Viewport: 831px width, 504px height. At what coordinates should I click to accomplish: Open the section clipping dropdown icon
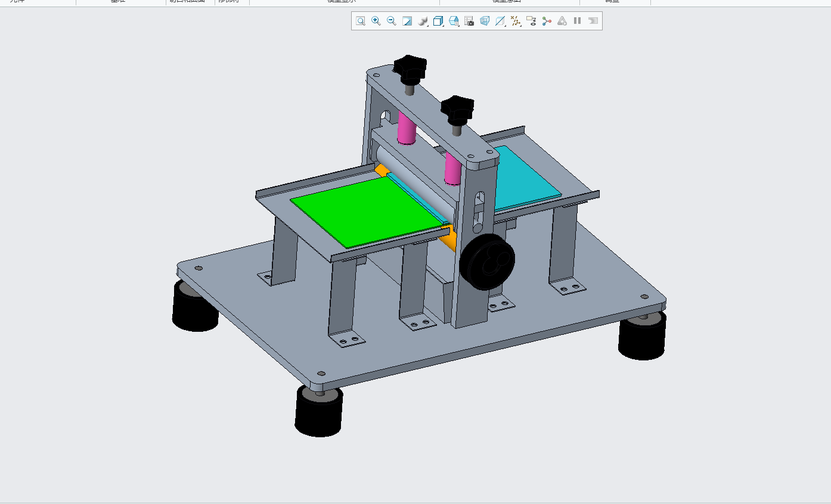click(x=500, y=21)
